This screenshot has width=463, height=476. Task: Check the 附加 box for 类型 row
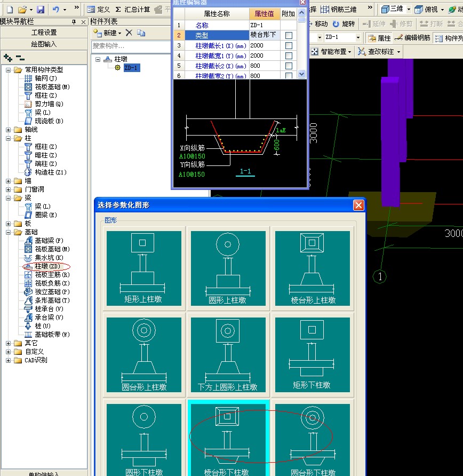pyautogui.click(x=289, y=36)
